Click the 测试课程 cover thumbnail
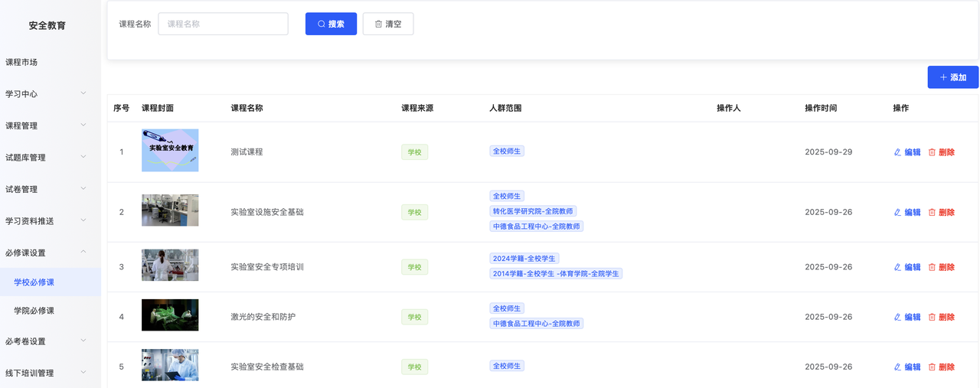The height and width of the screenshot is (388, 980). (x=170, y=150)
